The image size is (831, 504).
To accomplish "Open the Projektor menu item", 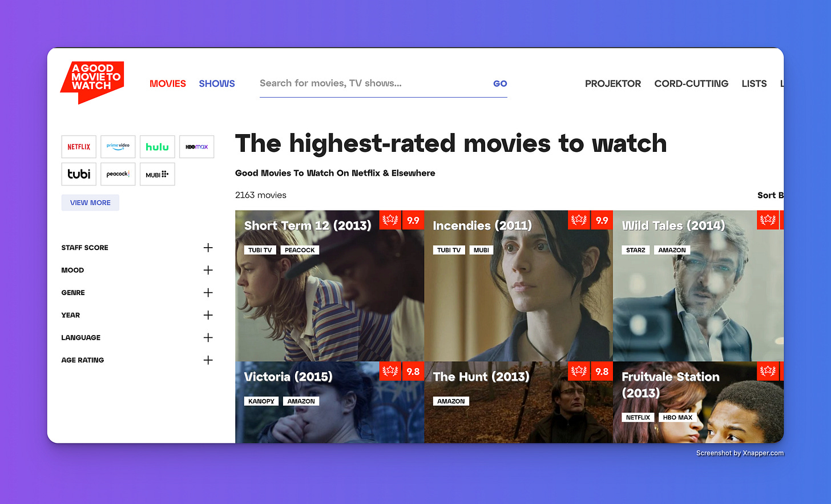I will tap(613, 83).
